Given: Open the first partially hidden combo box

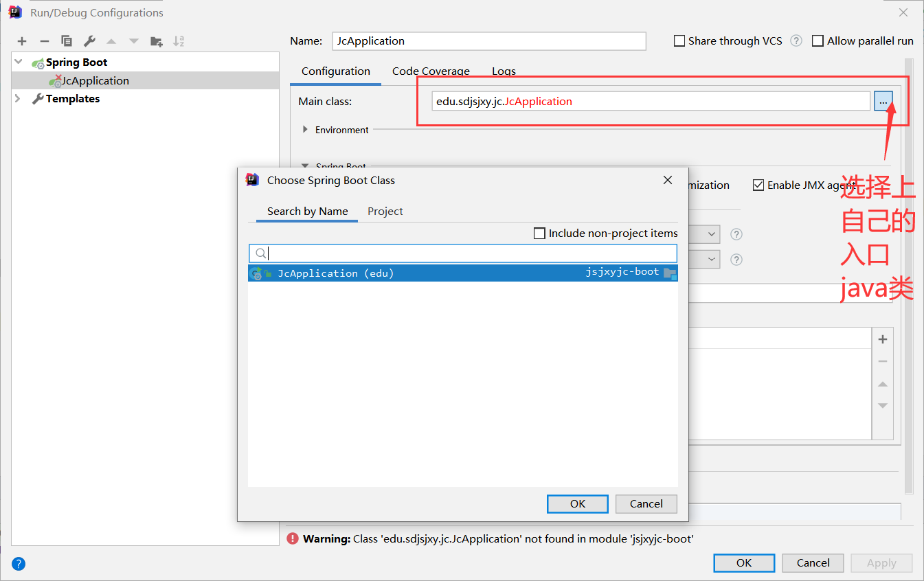Looking at the screenshot, I should (703, 234).
